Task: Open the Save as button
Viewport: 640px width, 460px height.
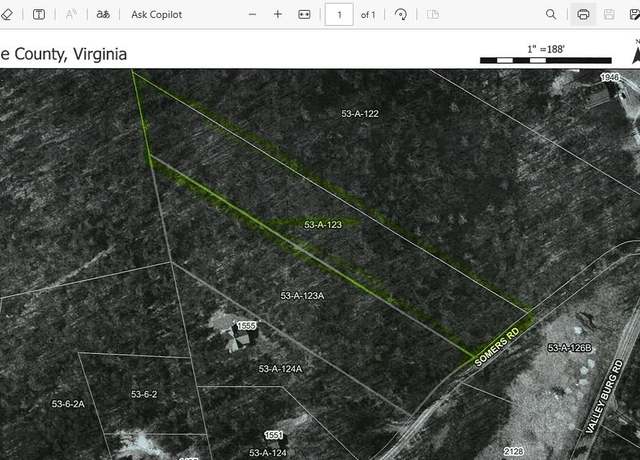Action: (635, 15)
